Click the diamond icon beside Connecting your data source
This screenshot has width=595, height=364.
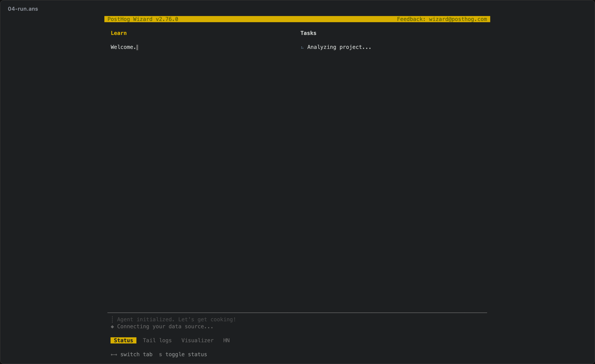[112, 327]
